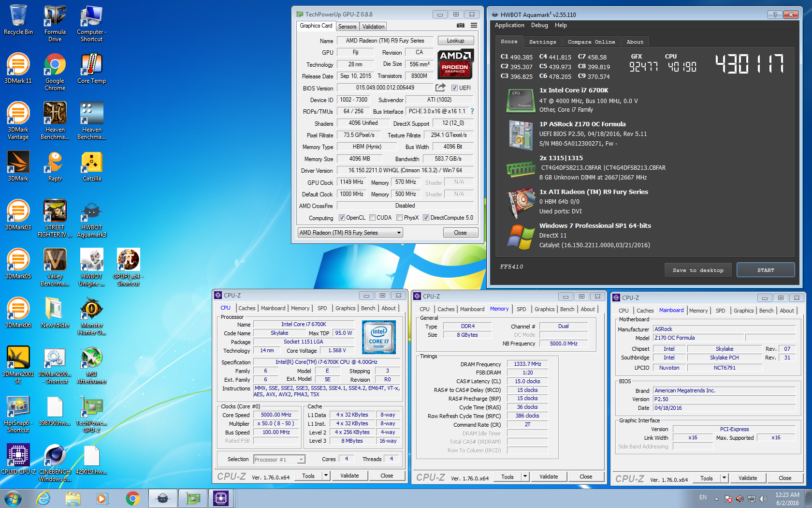This screenshot has width=812, height=508.
Task: Toggle the CUDA checkbox in GPU-Z
Action: (x=373, y=218)
